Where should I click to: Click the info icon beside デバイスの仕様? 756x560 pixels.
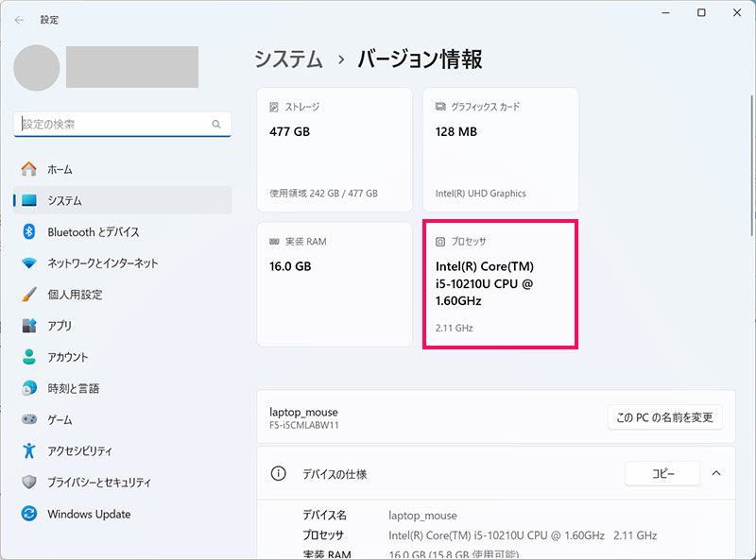coord(278,474)
